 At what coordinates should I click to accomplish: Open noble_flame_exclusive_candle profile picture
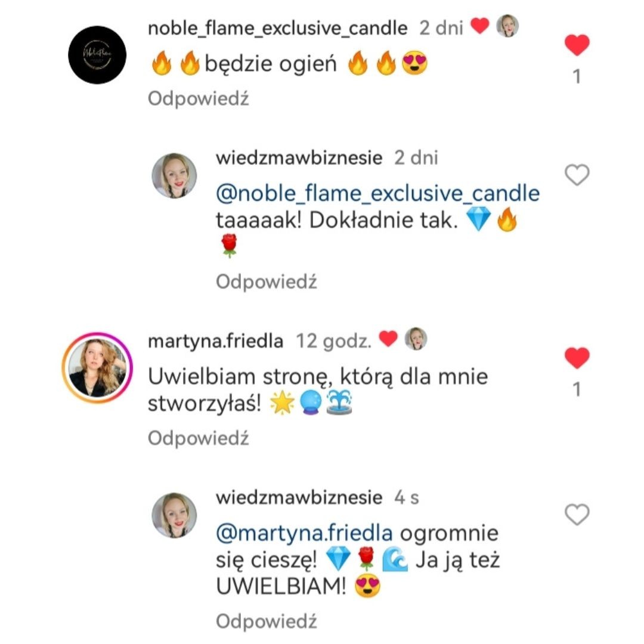click(x=97, y=55)
